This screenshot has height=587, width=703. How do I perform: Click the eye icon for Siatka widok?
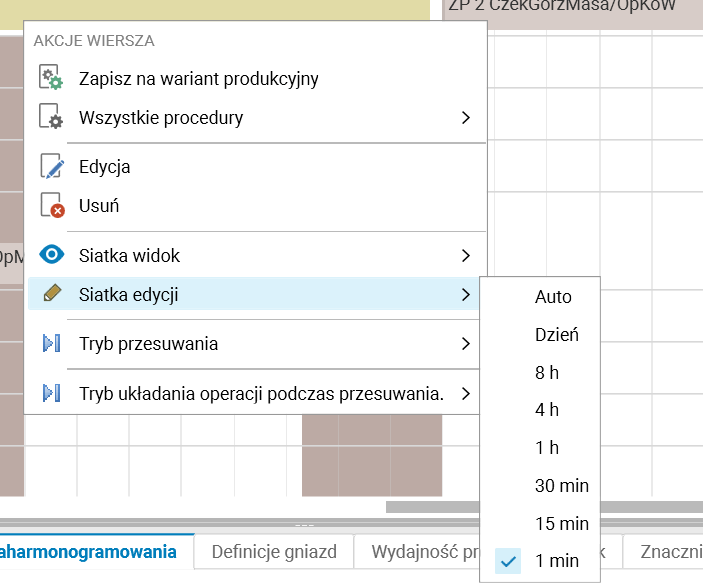tap(51, 255)
